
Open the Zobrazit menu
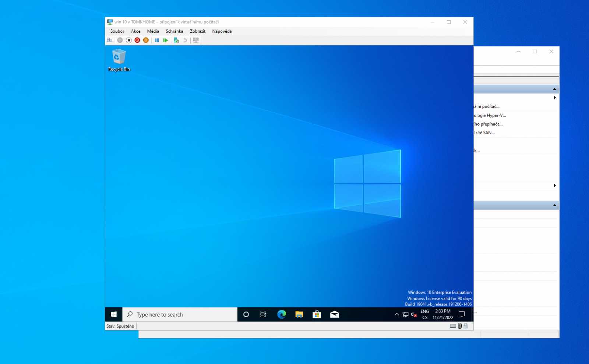point(198,31)
